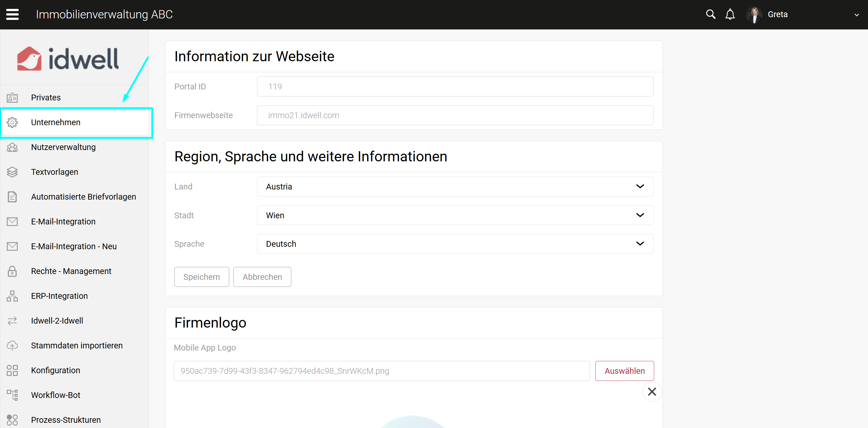Select Automatisierte Briefvorlagen in sidebar

84,197
